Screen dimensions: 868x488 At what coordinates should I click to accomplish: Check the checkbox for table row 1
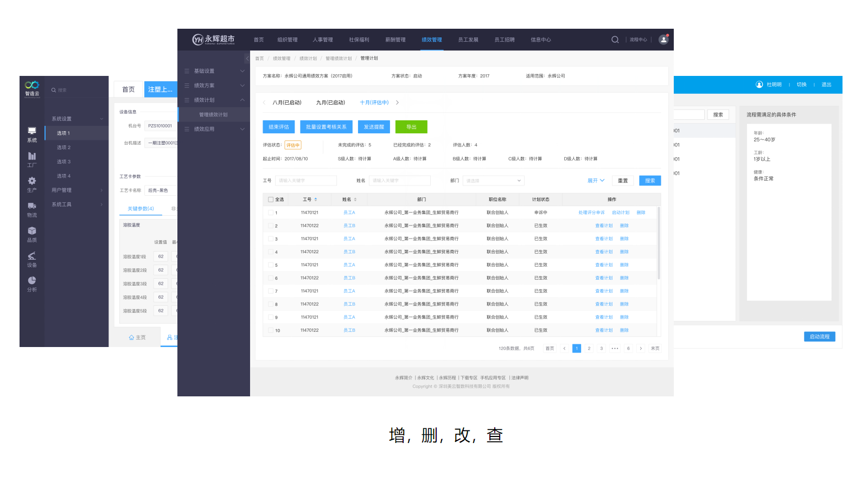point(271,213)
